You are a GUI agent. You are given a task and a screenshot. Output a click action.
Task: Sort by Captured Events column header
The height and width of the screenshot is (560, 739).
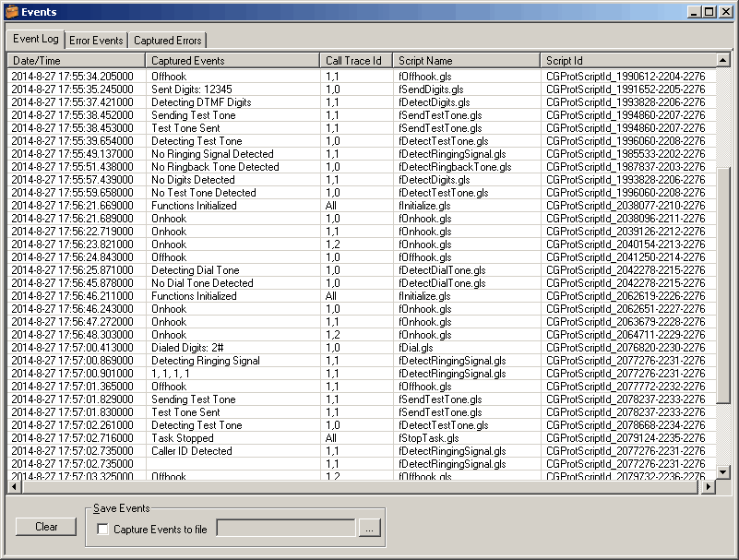232,61
